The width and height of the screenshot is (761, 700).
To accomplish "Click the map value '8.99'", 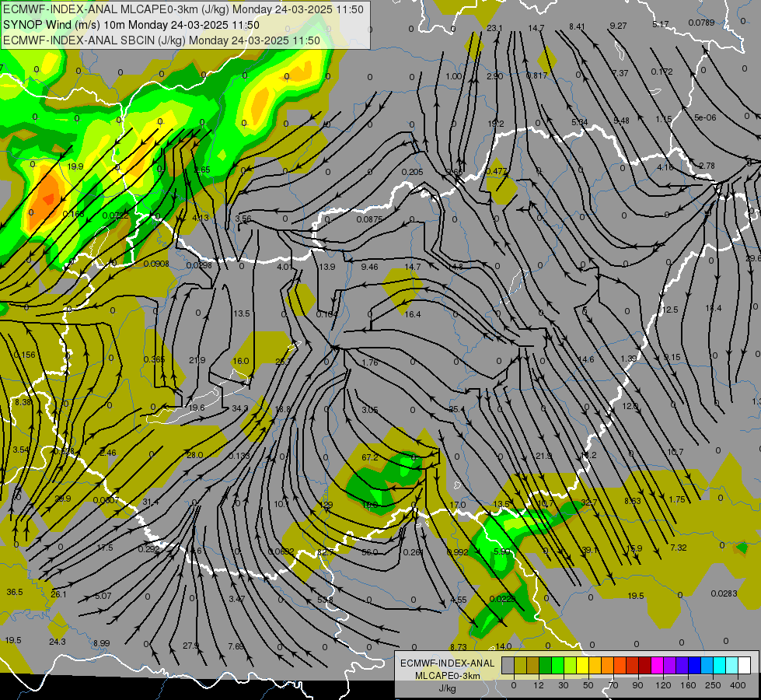I will click(101, 643).
